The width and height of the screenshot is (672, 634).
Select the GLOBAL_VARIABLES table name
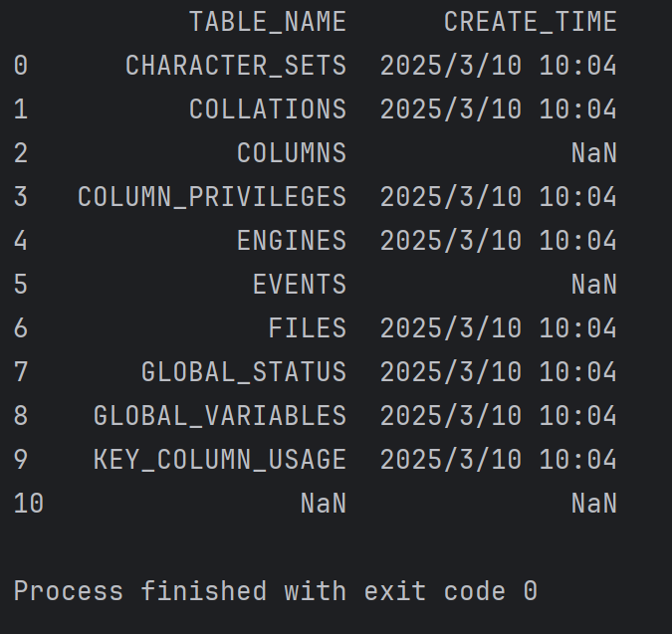pyautogui.click(x=219, y=416)
